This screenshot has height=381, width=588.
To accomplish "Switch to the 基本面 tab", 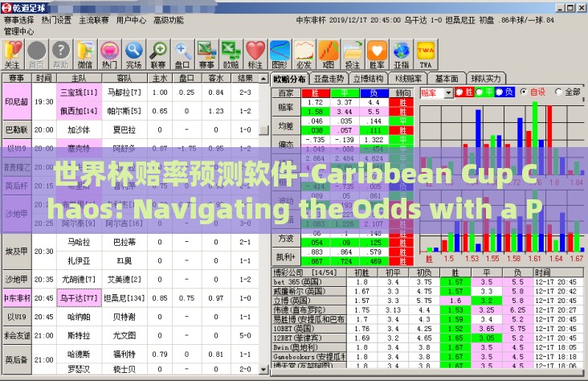I will (x=447, y=79).
